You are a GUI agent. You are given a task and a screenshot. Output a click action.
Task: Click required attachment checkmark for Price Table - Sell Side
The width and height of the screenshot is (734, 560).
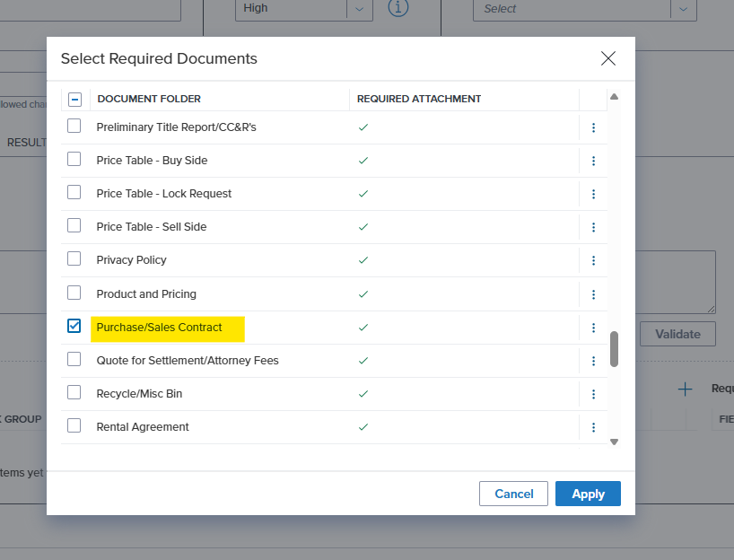[x=363, y=227]
